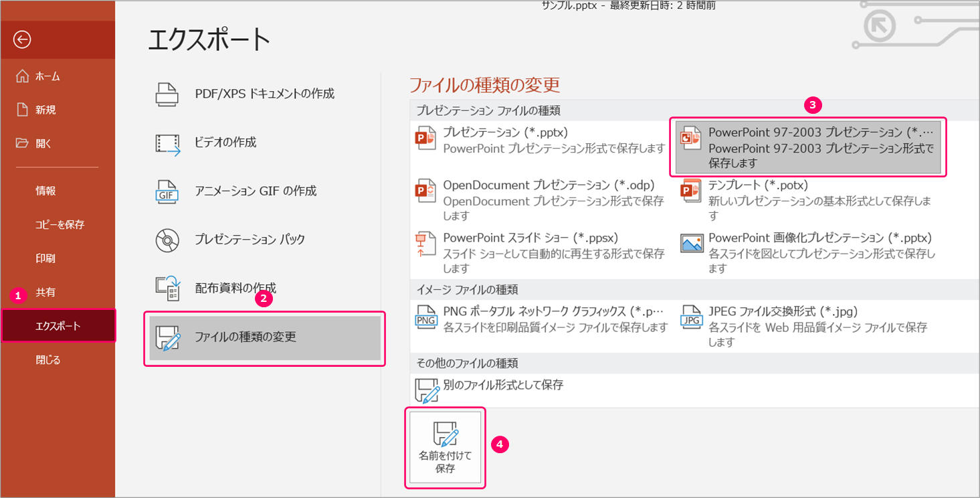The image size is (980, 498).
Task: Choose PowerPoint 画像化プレゼンテーション (*.pptx) type
Action: pyautogui.click(x=808, y=252)
